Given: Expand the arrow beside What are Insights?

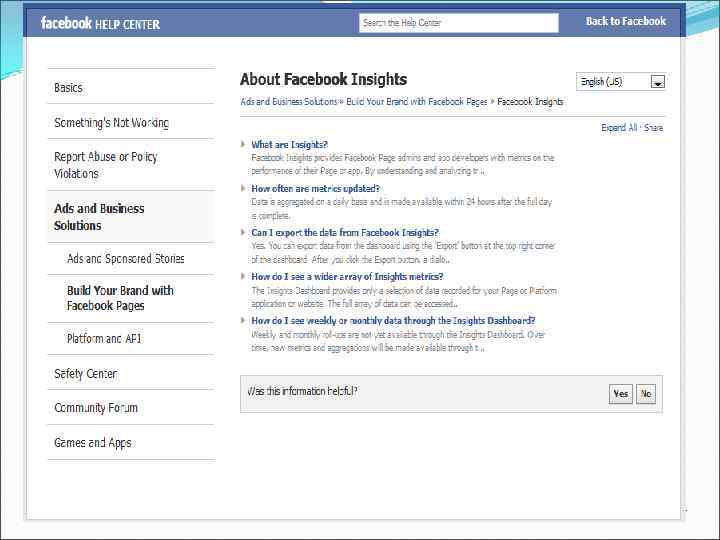Looking at the screenshot, I should tap(243, 144).
